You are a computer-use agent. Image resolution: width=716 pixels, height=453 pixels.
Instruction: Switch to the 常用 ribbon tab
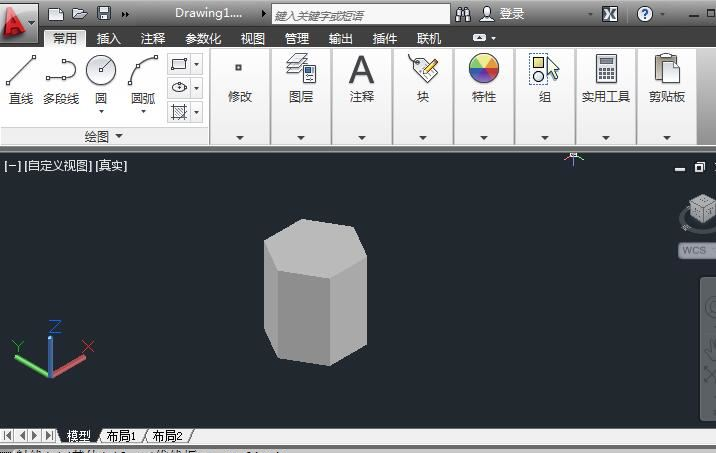(x=65, y=38)
